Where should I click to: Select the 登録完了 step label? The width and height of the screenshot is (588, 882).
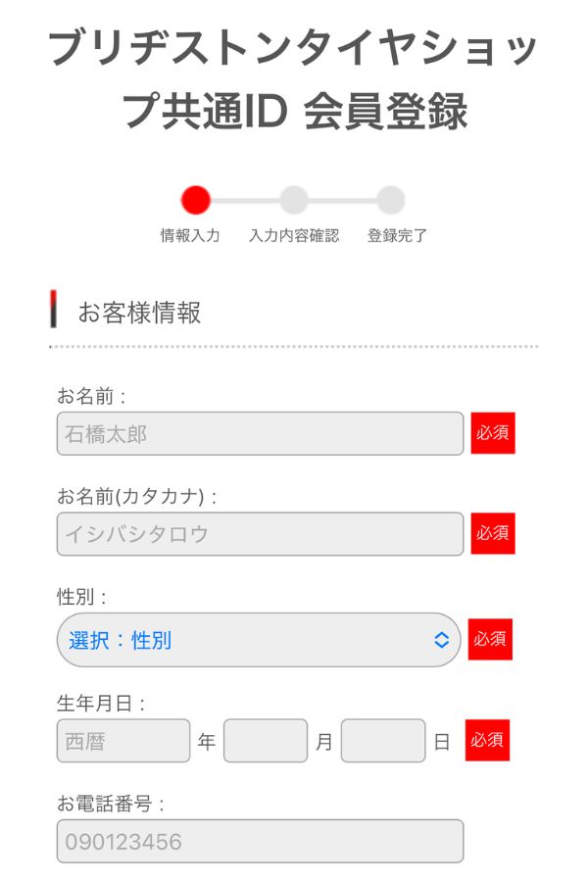397,236
